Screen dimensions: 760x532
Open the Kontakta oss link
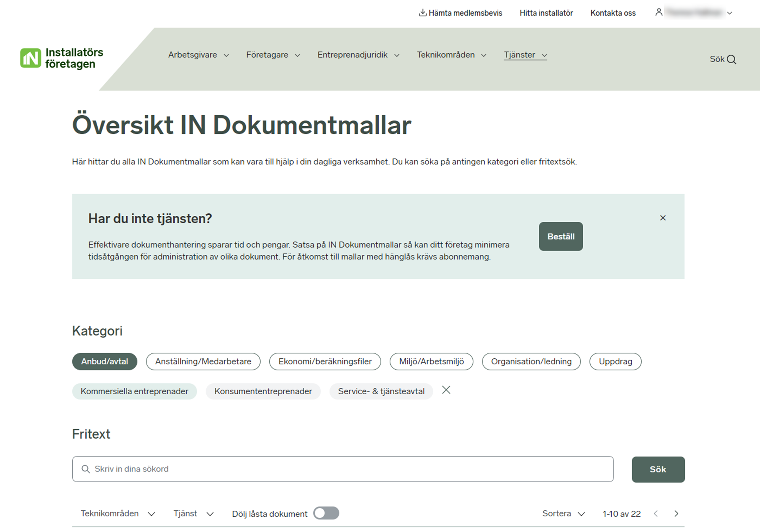613,13
